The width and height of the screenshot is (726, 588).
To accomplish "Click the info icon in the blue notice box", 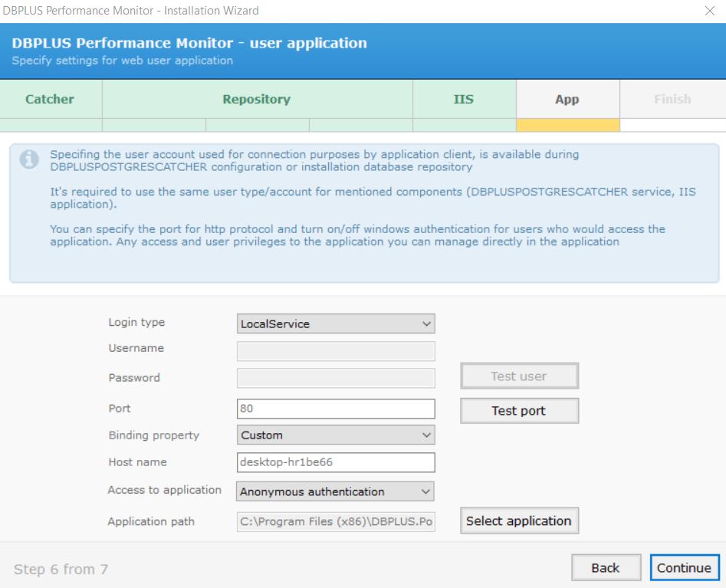I will point(29,159).
